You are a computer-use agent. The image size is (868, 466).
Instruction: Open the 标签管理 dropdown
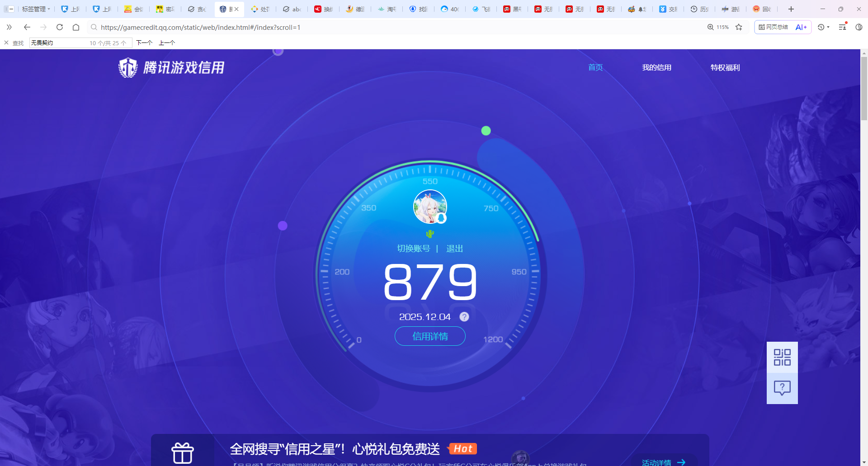[x=36, y=9]
